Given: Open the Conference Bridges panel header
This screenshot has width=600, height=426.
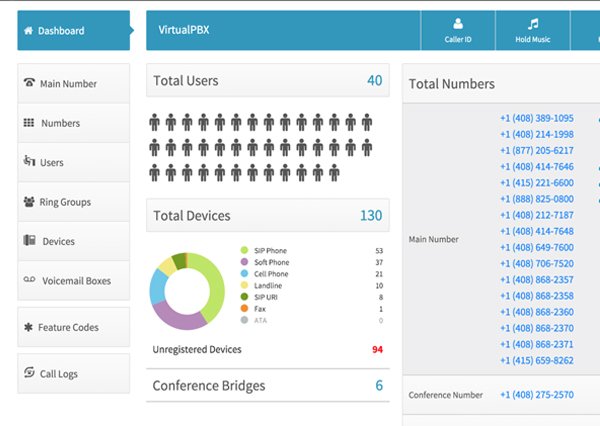Looking at the screenshot, I should point(268,385).
